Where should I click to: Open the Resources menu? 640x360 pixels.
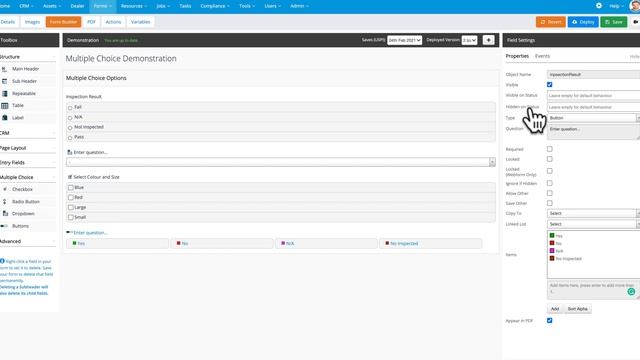[x=133, y=6]
